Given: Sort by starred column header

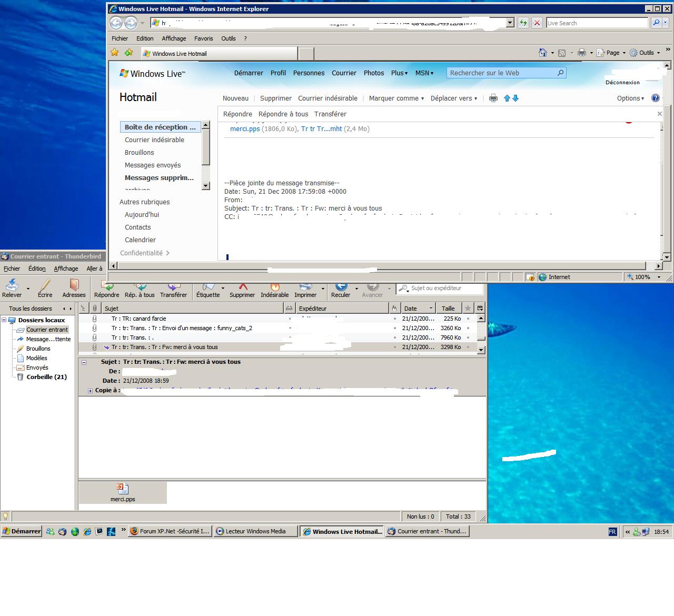Looking at the screenshot, I should [x=468, y=308].
